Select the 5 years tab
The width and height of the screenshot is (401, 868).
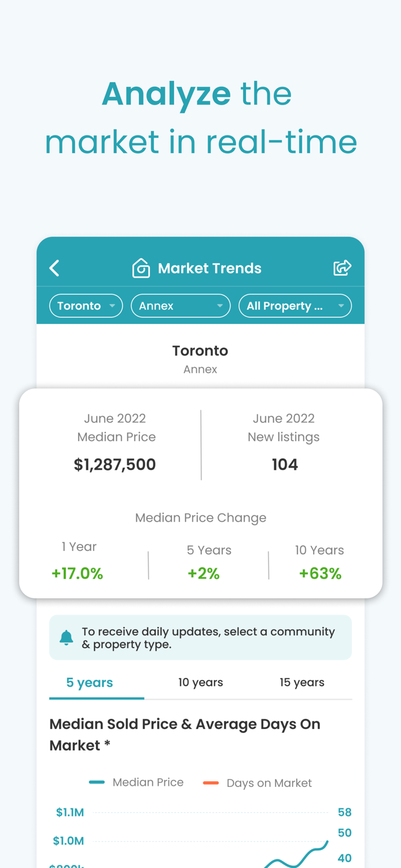point(89,682)
